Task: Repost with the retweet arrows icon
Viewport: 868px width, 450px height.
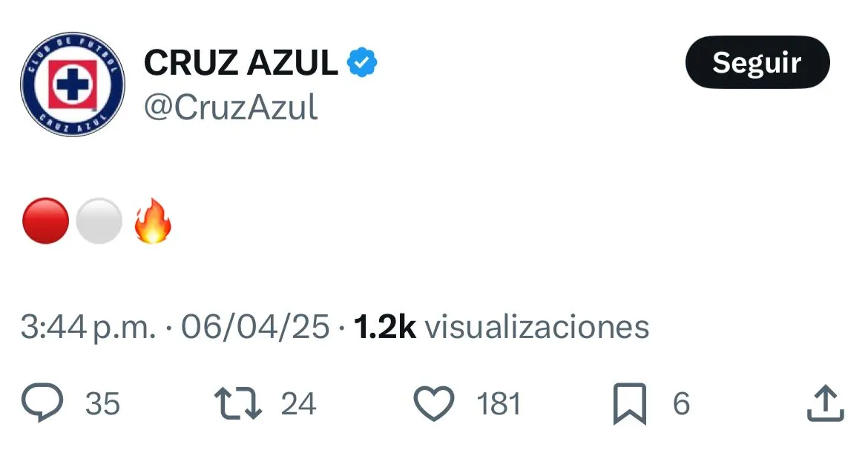Action: [237, 404]
